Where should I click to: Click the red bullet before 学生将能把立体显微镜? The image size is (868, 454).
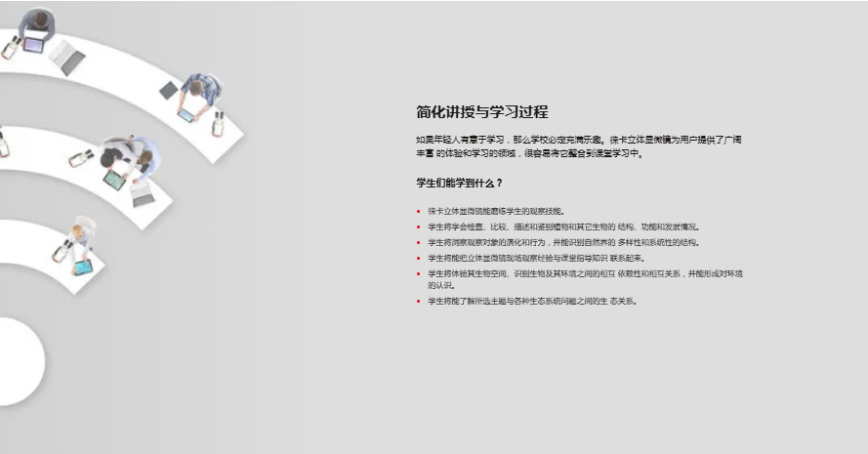coord(418,258)
